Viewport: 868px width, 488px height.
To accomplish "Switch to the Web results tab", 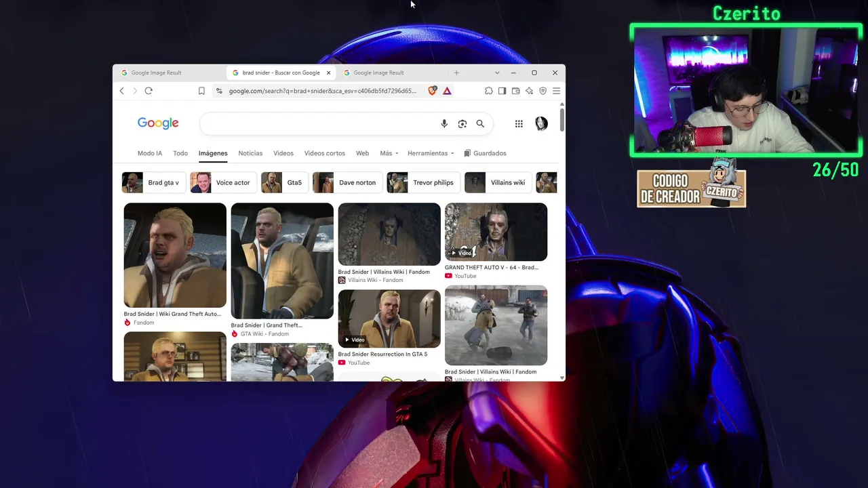I will pos(363,153).
